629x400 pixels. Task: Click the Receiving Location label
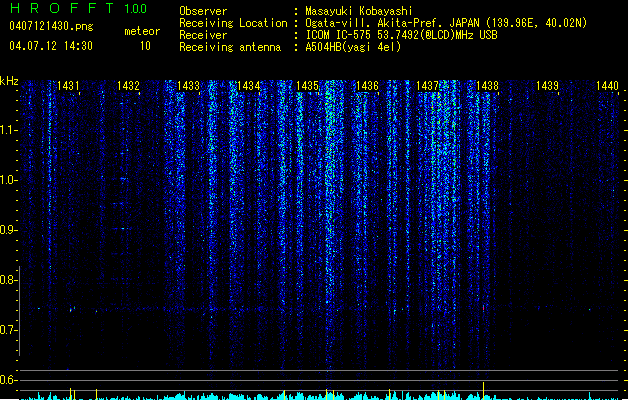click(x=233, y=23)
